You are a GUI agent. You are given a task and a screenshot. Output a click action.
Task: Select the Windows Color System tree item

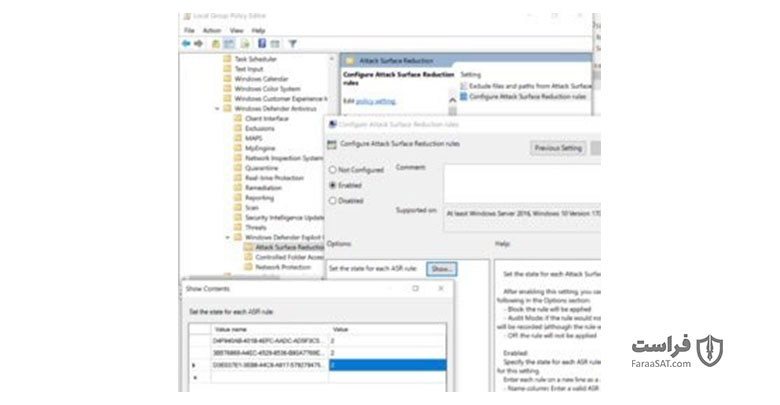tap(267, 89)
